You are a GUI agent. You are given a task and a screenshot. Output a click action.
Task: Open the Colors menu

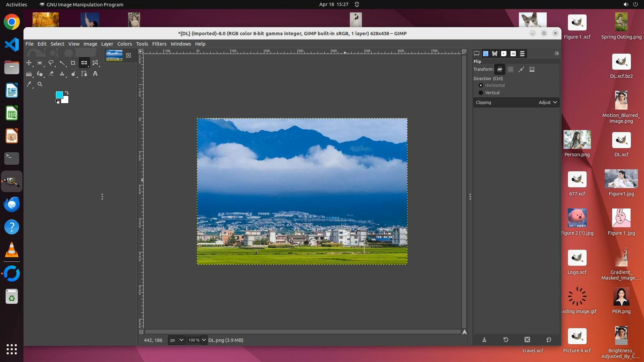click(x=124, y=44)
